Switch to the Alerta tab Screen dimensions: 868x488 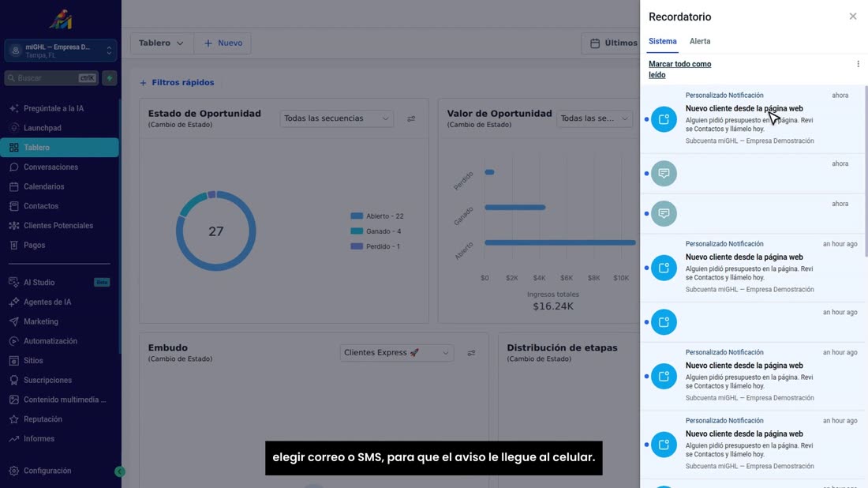700,42
